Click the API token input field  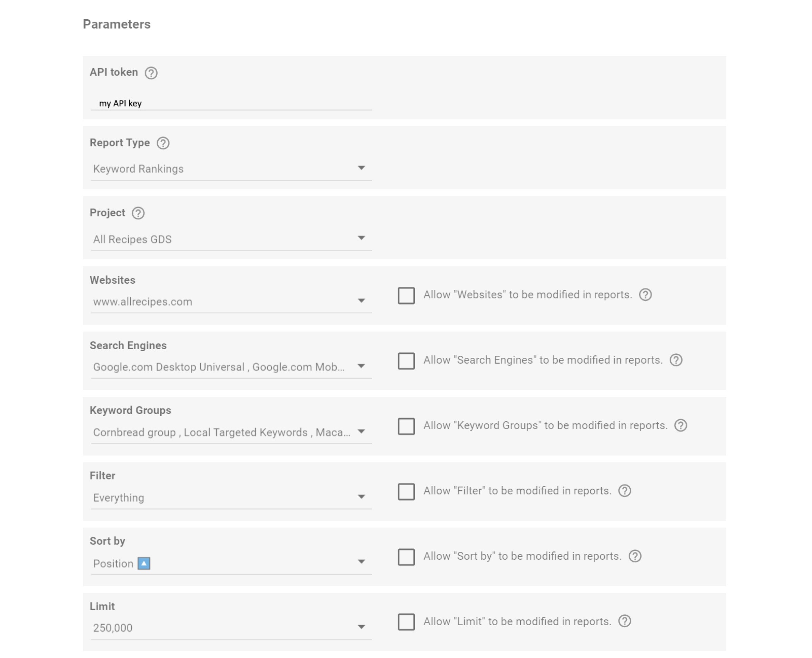[x=231, y=103]
